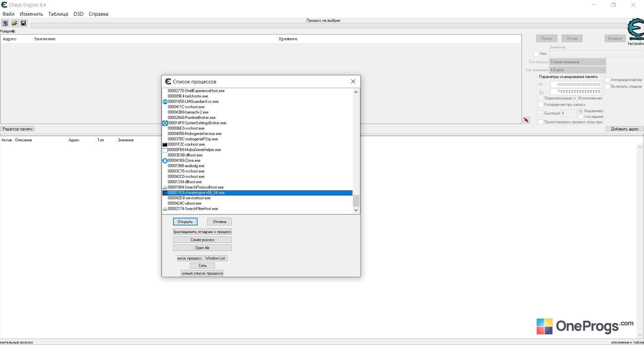Screen dimensions: 644x345
Task: Click the Добавить адрес button
Action: click(x=625, y=129)
